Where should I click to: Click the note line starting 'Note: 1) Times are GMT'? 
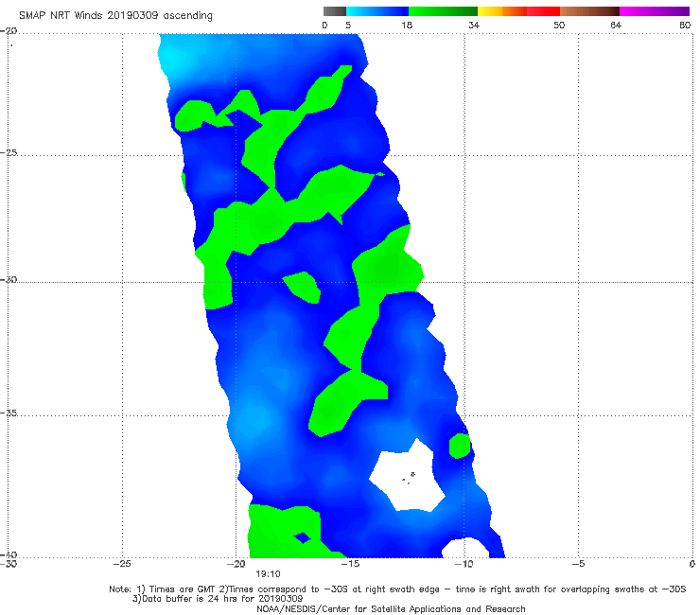tap(397, 589)
